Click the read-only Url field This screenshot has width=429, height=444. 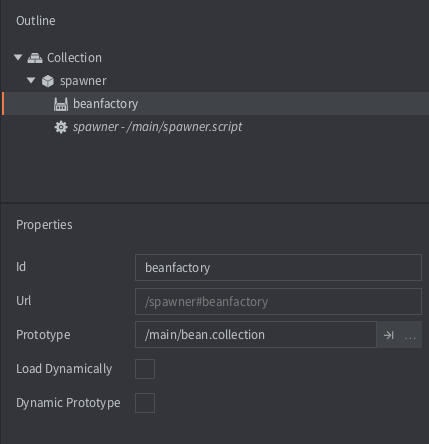tap(278, 301)
